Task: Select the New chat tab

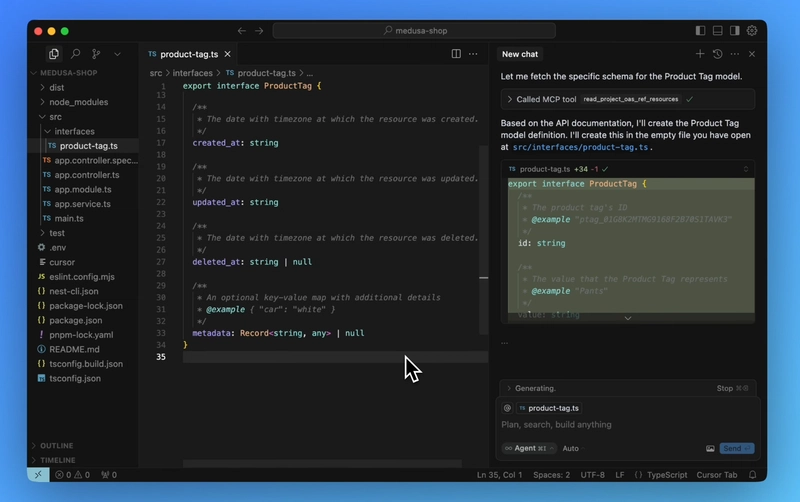Action: pos(520,54)
